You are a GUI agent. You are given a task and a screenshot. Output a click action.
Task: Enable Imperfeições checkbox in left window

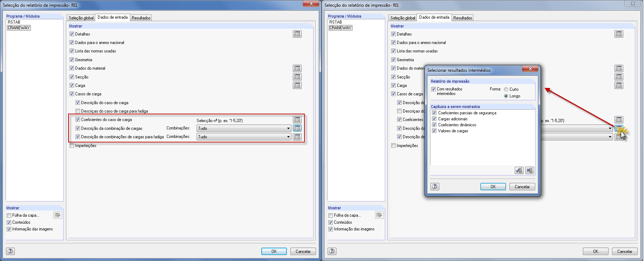pos(72,146)
